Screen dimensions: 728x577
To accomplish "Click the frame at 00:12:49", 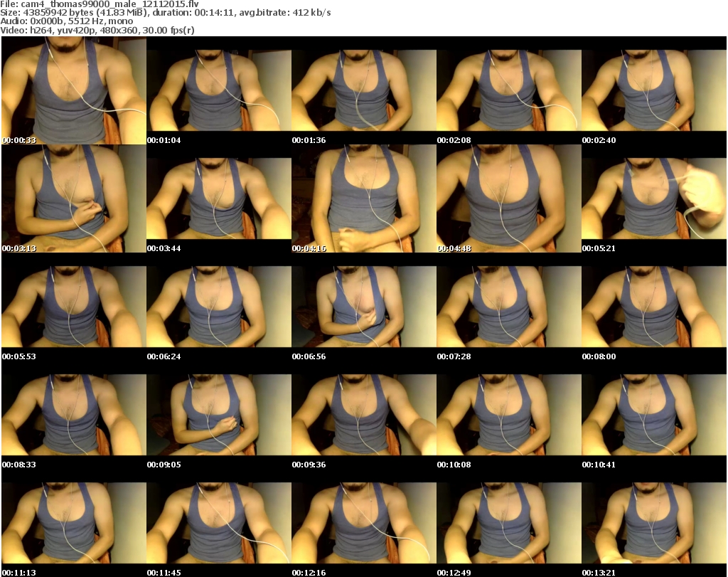I will click(508, 523).
